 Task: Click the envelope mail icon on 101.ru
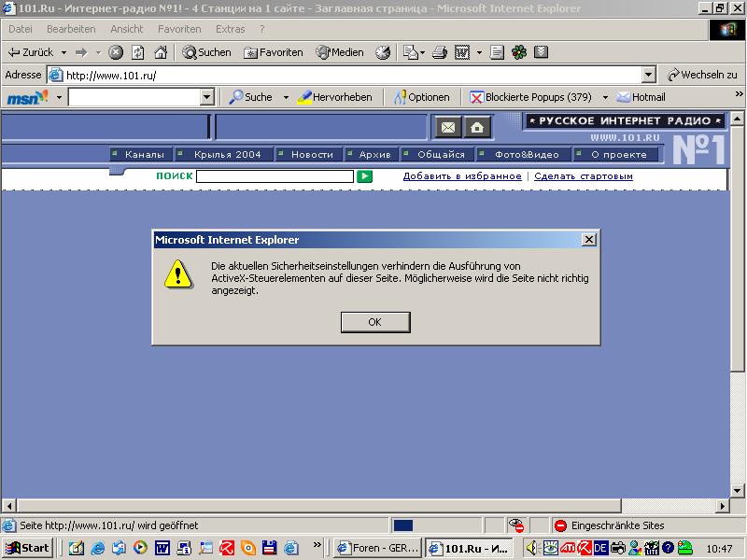point(448,128)
